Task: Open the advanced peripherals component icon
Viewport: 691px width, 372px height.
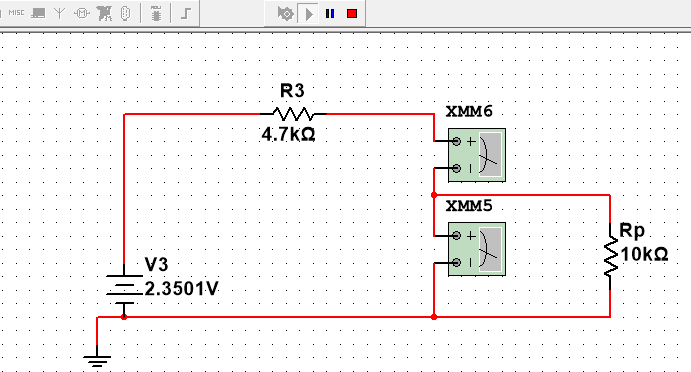Action: point(38,13)
